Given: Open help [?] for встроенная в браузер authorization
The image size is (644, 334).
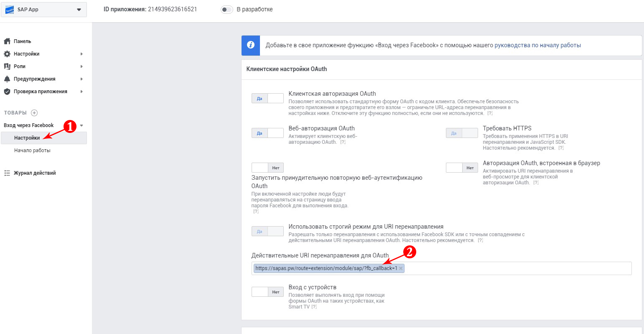Looking at the screenshot, I should [x=536, y=183].
